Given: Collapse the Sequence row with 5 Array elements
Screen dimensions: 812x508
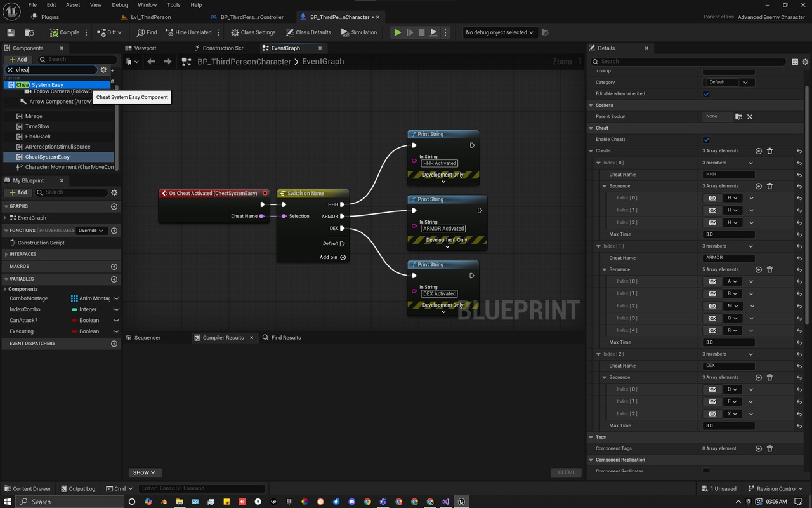Looking at the screenshot, I should [x=605, y=269].
